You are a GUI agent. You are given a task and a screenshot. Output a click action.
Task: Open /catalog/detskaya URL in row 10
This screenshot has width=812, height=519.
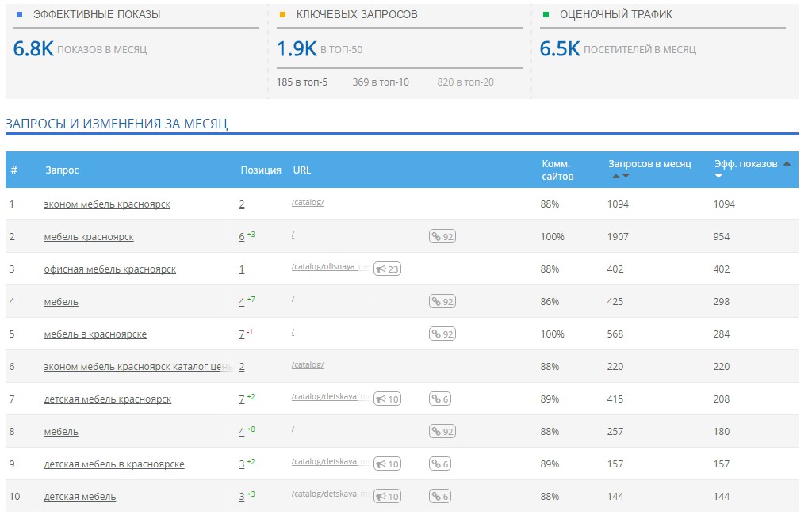(x=331, y=494)
